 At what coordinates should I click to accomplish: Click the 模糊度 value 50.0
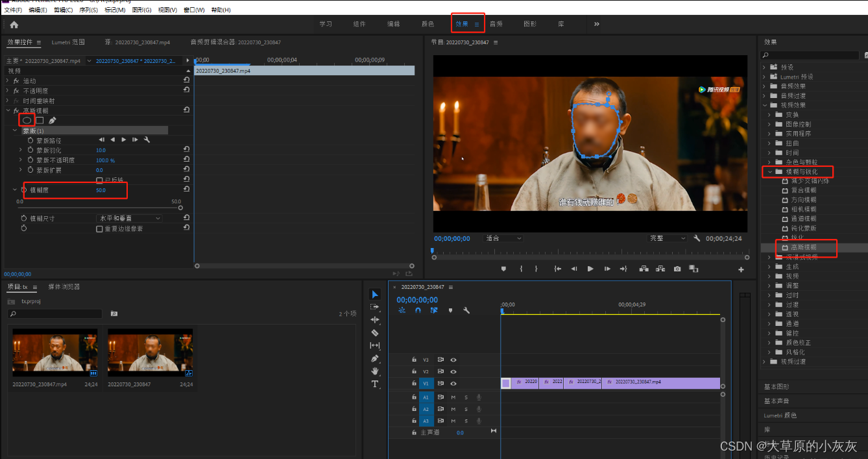(x=101, y=190)
